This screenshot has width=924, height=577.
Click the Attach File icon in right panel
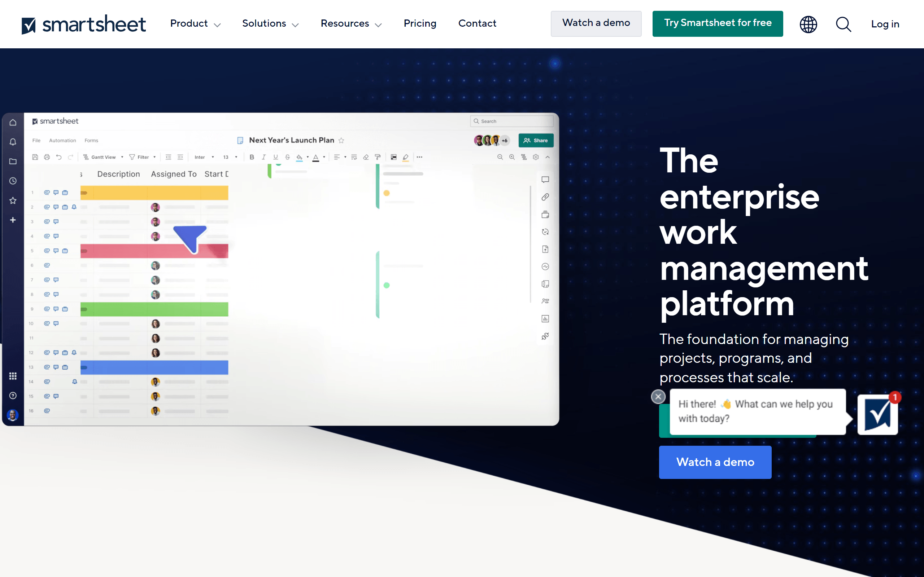coord(545,196)
